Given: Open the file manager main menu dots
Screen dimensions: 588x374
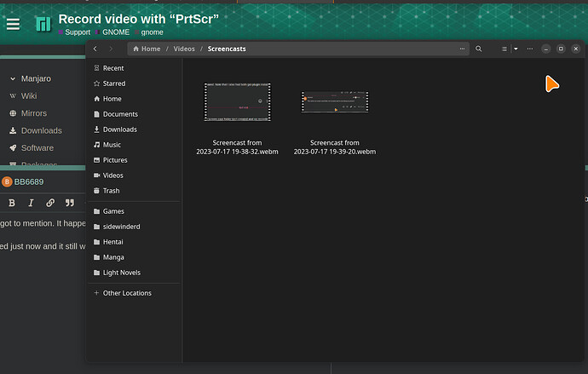Looking at the screenshot, I should [530, 49].
